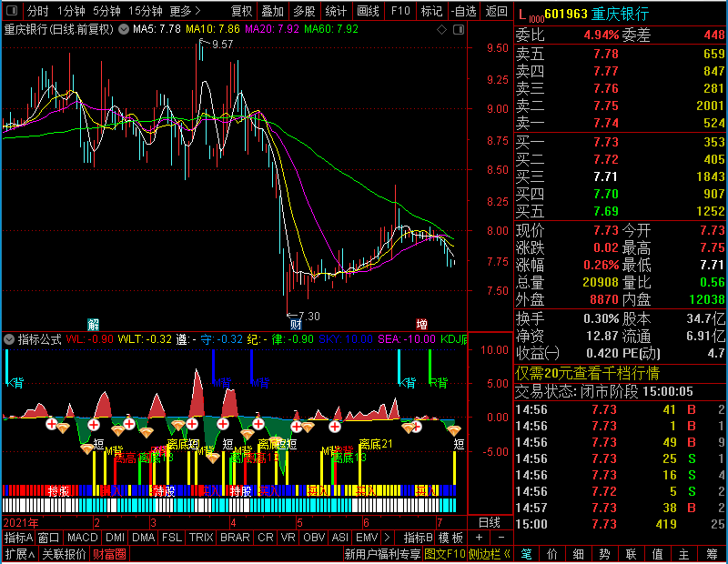Click the 日线 period label beside timeline

coord(490,523)
